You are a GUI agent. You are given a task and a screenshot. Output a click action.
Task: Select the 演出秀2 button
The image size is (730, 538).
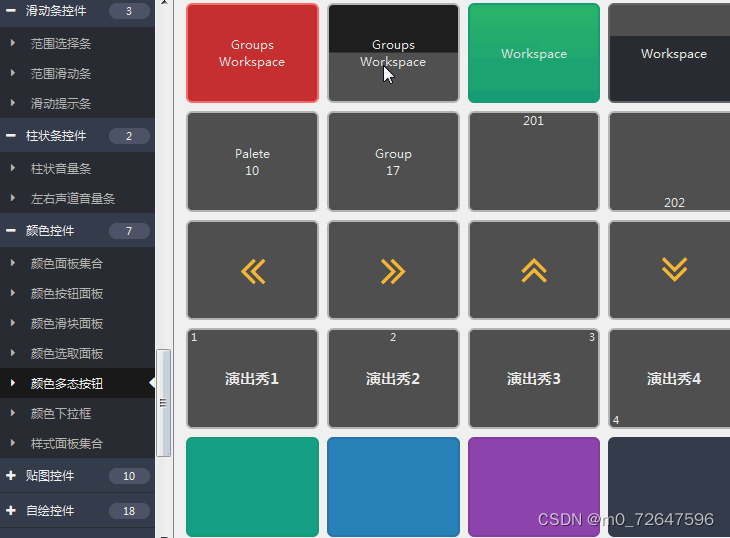coord(393,378)
